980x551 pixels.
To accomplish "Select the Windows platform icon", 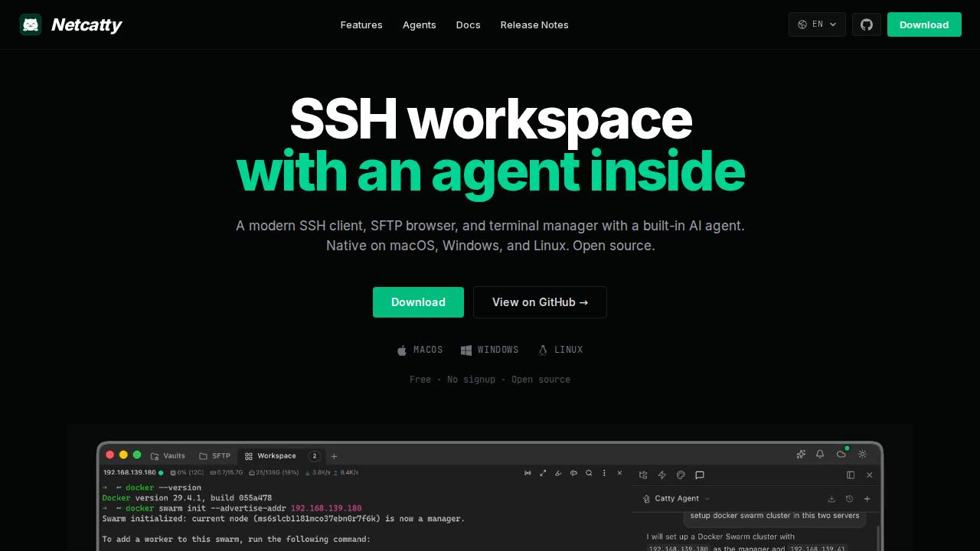I will 466,350.
